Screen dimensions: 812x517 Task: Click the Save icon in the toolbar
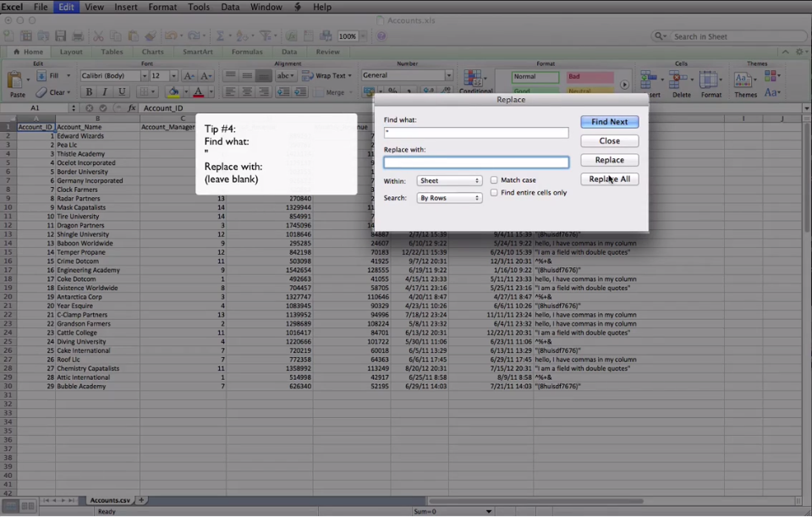[61, 36]
